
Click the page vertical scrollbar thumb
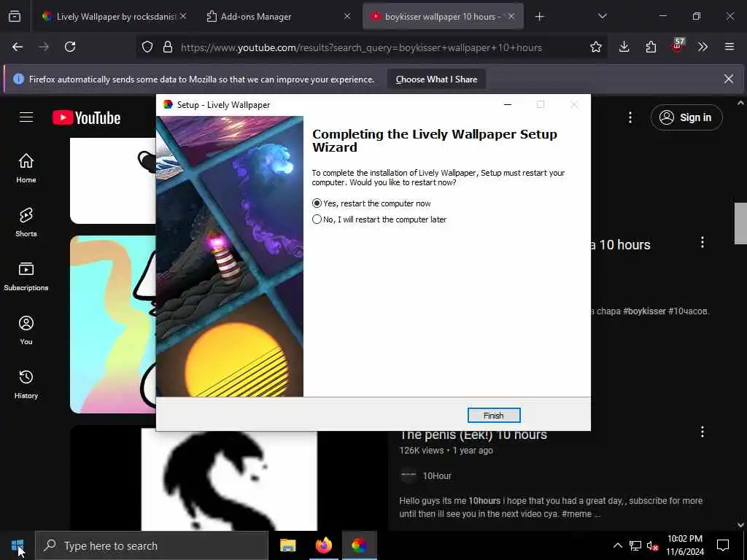click(x=740, y=223)
